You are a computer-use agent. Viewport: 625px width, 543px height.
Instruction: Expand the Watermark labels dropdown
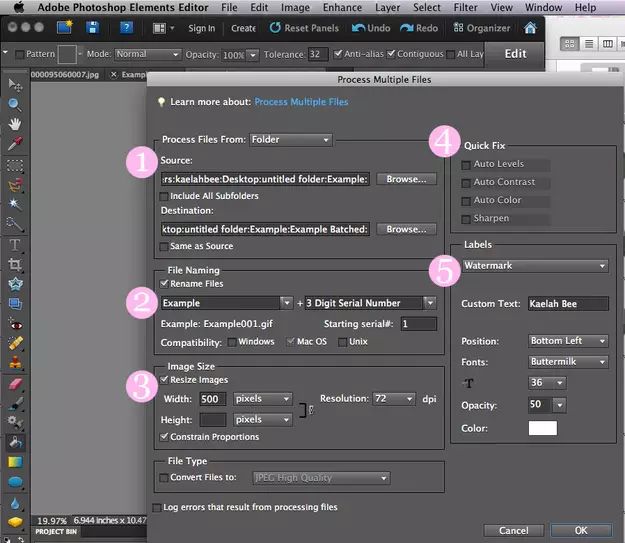pyautogui.click(x=534, y=266)
